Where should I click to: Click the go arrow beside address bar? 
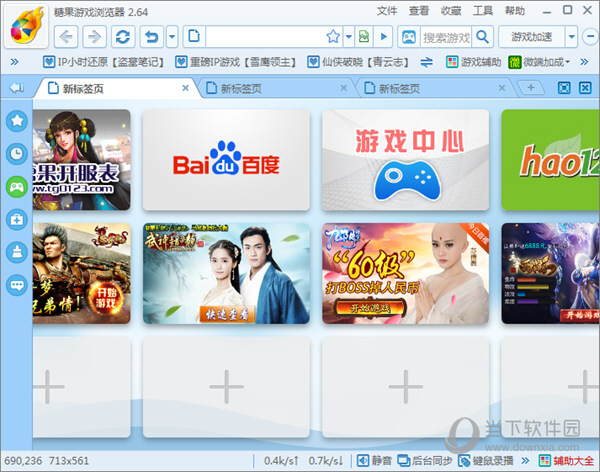pos(383,37)
